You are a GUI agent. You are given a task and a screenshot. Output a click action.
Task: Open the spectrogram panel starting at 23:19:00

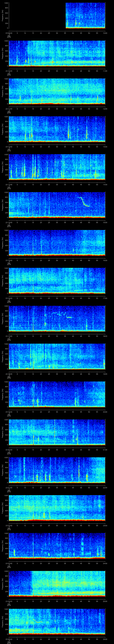click(57, 394)
